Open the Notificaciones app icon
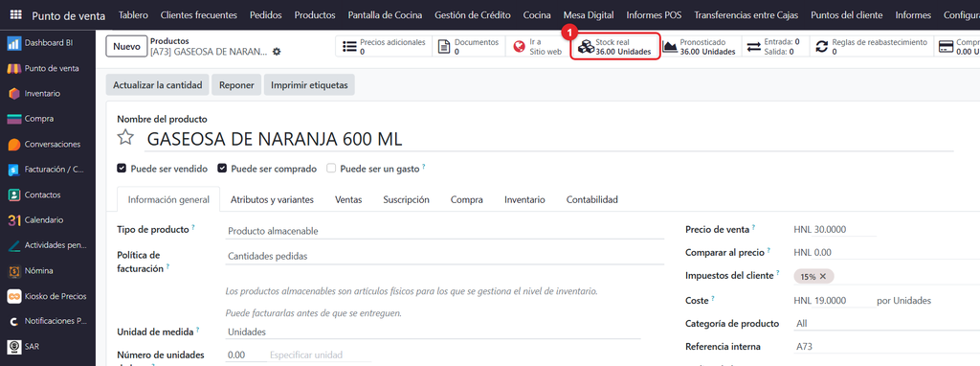The image size is (980, 366). pyautogui.click(x=14, y=322)
